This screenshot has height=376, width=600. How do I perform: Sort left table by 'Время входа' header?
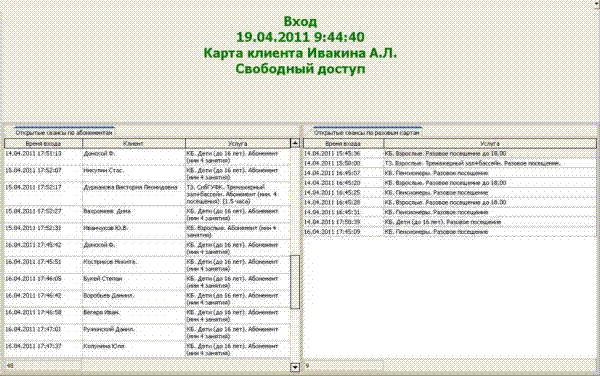coord(44,143)
